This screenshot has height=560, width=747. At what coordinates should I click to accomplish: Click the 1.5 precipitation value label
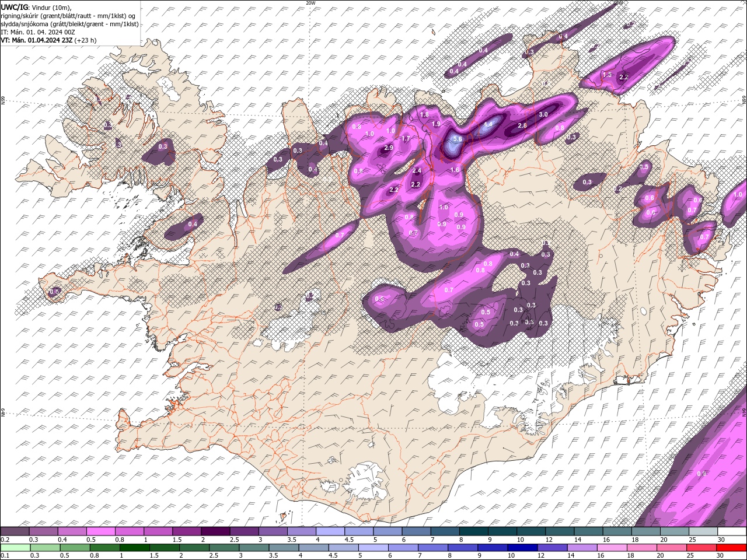(607, 75)
